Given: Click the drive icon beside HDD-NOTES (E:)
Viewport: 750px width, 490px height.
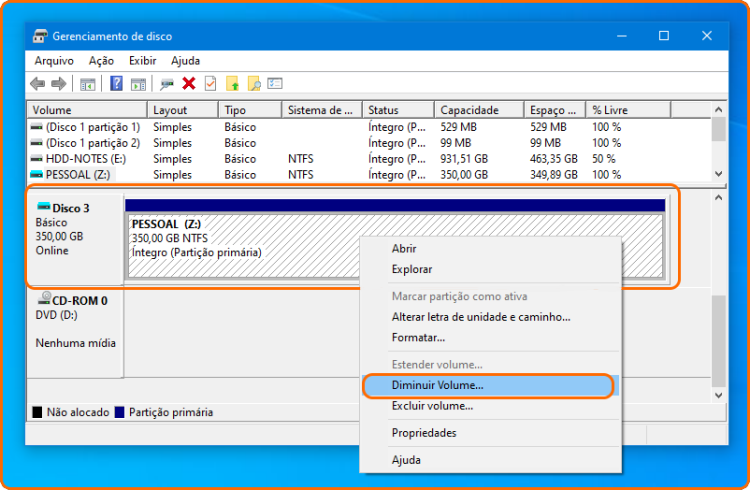Looking at the screenshot, I should point(36,158).
